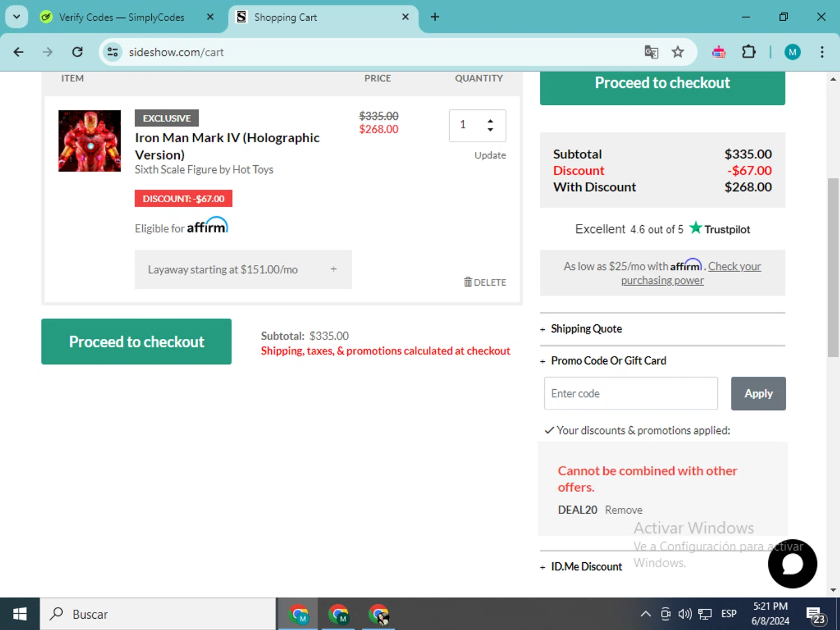Viewport: 840px width, 630px height.
Task: Bookmark this page with star icon
Action: pyautogui.click(x=678, y=52)
